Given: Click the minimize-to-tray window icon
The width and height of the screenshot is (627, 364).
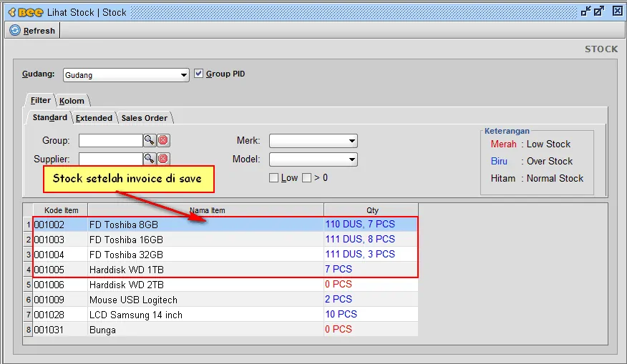Looking at the screenshot, I should [585, 11].
